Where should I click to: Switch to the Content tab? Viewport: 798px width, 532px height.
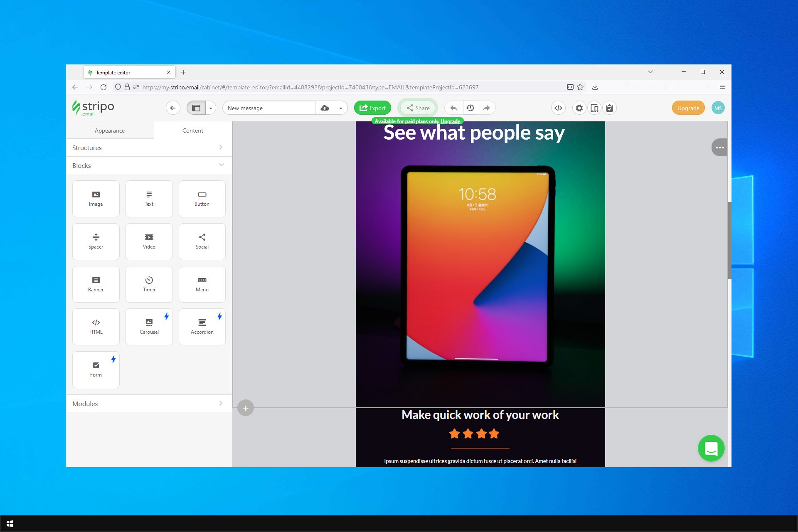click(193, 131)
